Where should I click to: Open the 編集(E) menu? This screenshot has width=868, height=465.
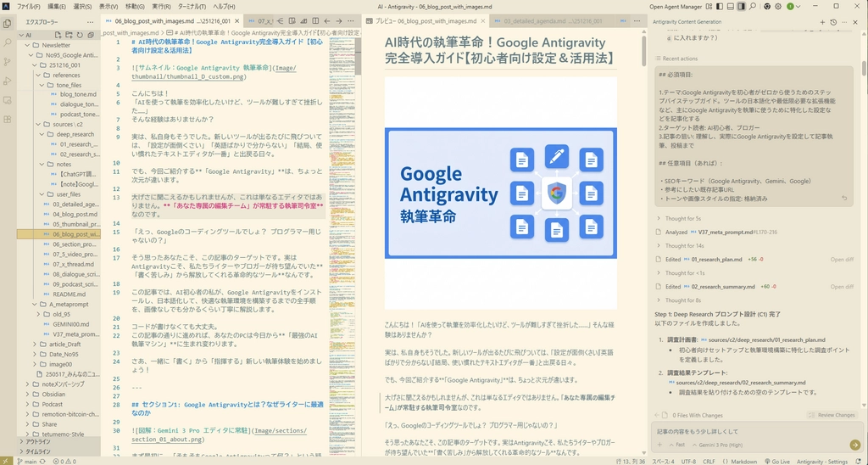(x=57, y=7)
